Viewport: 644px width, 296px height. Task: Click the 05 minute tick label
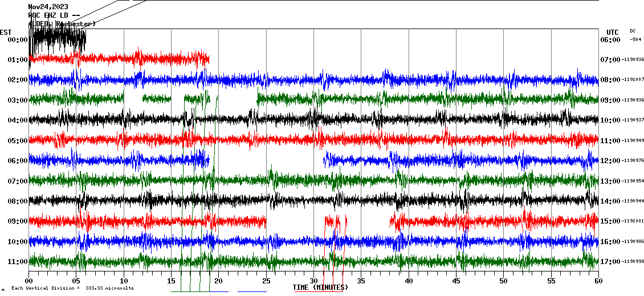pyautogui.click(x=76, y=281)
